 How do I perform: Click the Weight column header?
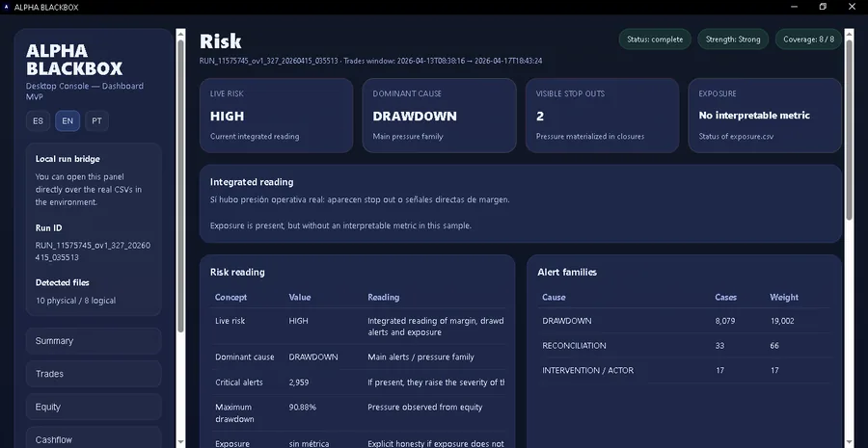tap(784, 298)
